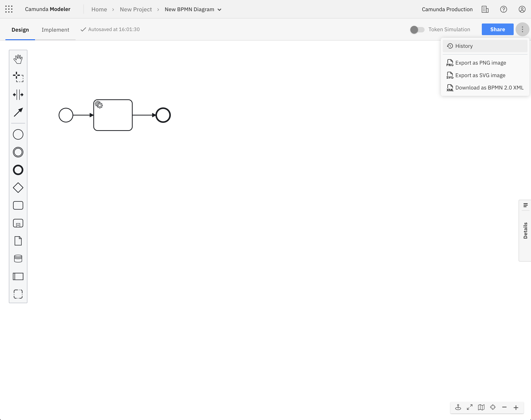
Task: Select the Intermediate Event palette icon
Action: (18, 152)
